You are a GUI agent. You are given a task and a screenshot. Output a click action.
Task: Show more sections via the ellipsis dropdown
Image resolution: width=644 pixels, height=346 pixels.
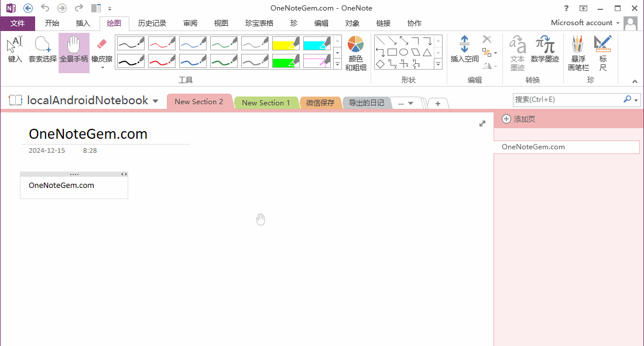coord(406,103)
